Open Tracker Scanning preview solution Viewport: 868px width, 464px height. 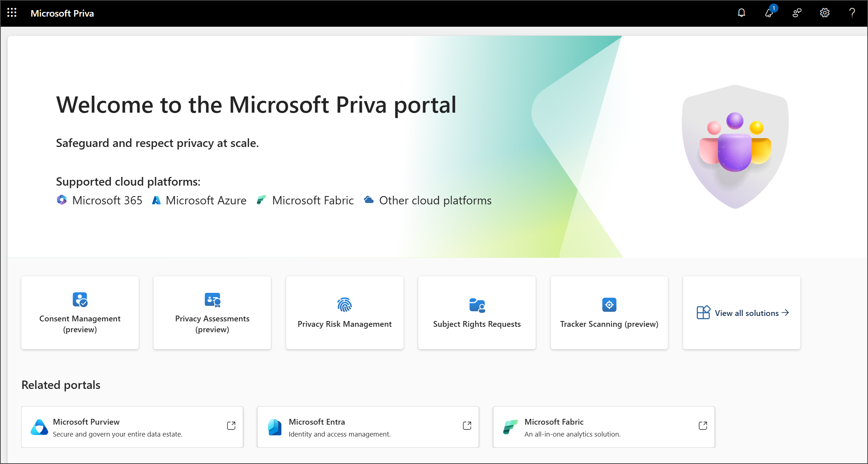coord(609,313)
